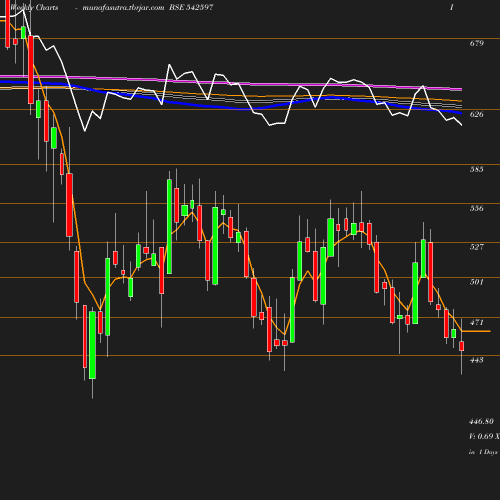
Task: Click the 471 price level label
Action: pyautogui.click(x=476, y=322)
